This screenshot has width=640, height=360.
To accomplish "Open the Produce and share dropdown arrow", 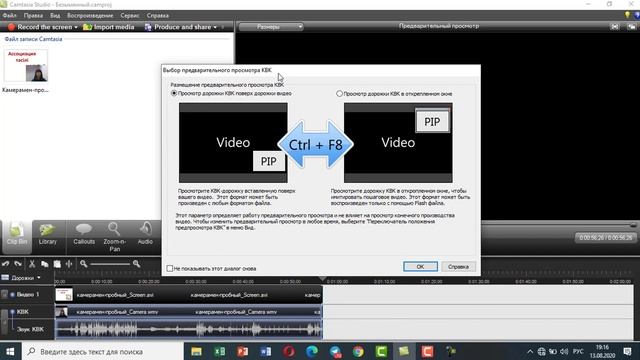I will coord(215,27).
